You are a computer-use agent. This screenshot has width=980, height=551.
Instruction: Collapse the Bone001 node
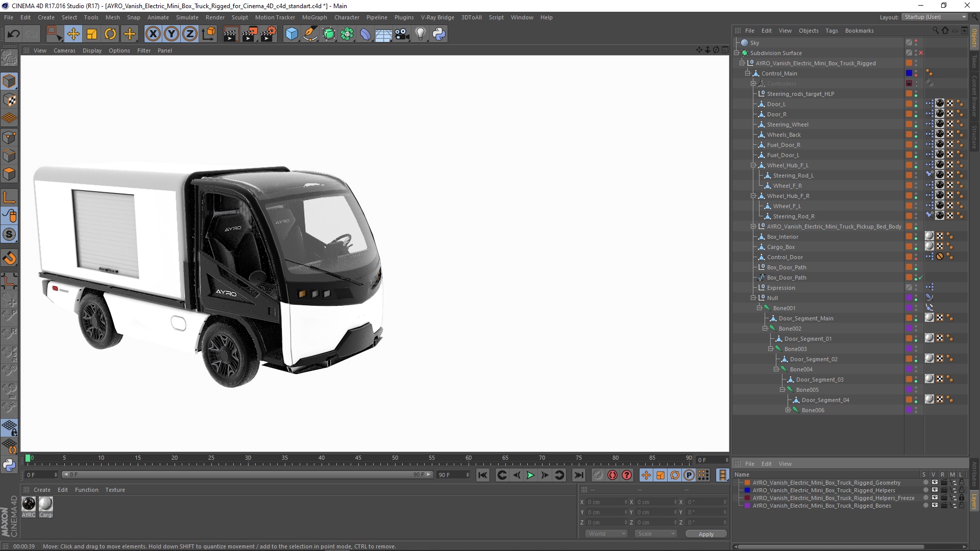(x=759, y=308)
